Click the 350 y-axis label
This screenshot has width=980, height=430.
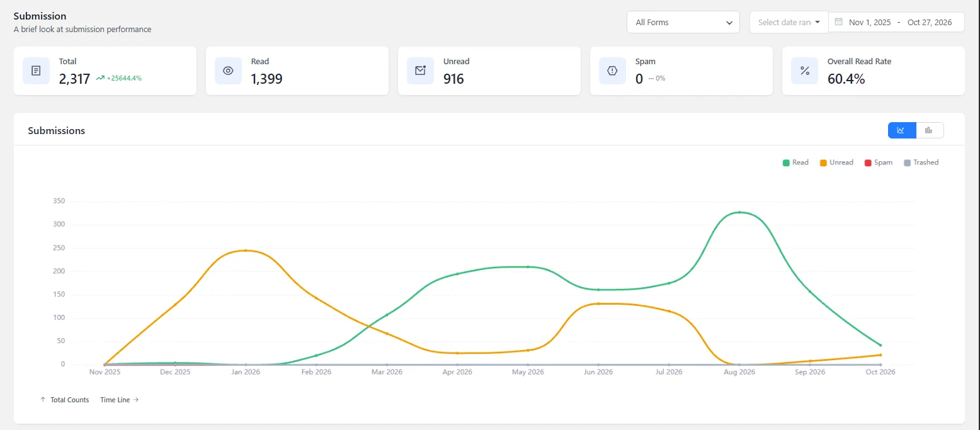pyautogui.click(x=59, y=201)
